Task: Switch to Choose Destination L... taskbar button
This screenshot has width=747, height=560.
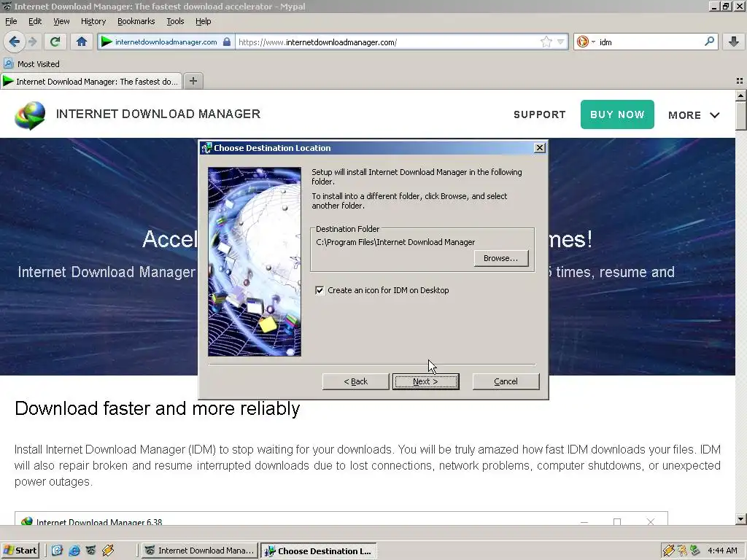Action: pyautogui.click(x=319, y=551)
